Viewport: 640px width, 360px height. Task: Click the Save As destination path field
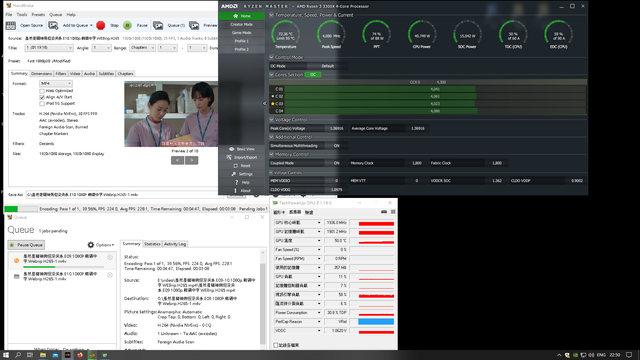click(124, 195)
